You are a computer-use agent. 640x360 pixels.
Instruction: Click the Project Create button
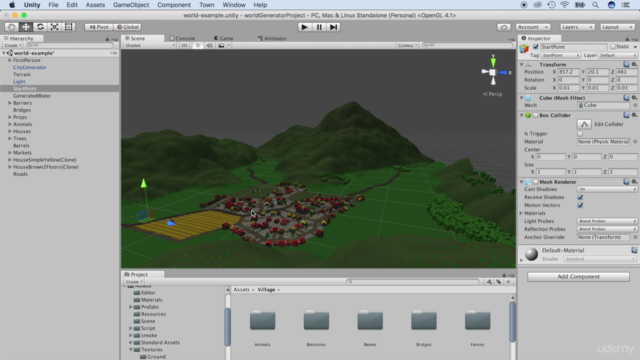coord(133,282)
